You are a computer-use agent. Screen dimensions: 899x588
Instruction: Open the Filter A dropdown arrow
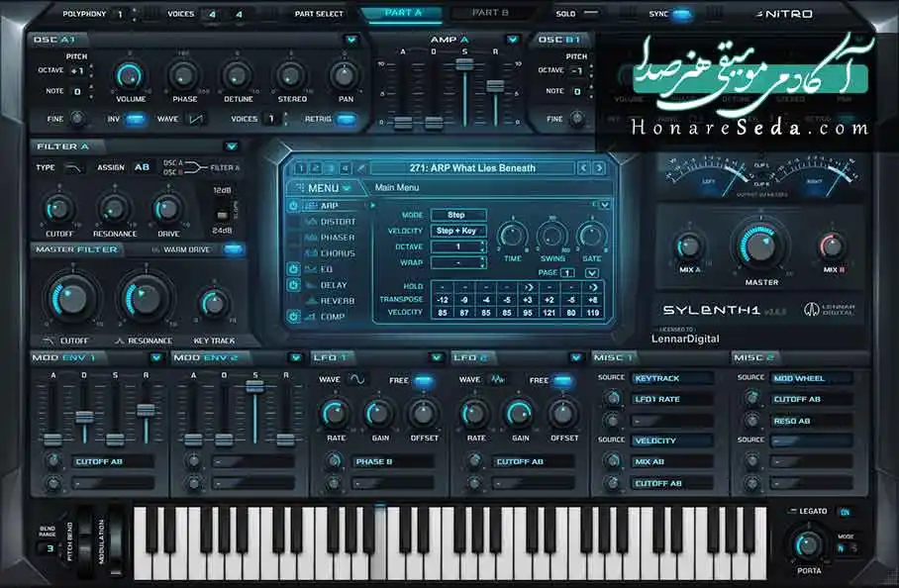[232, 147]
